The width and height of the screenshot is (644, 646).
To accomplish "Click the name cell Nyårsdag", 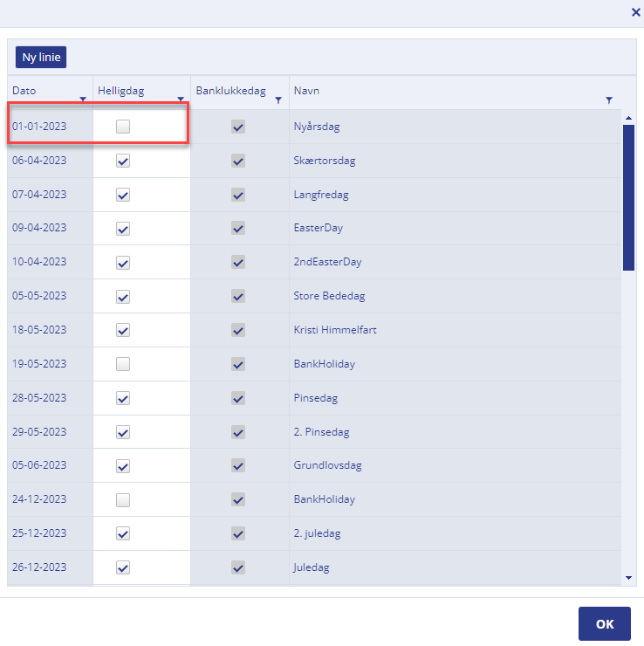I will [455, 127].
